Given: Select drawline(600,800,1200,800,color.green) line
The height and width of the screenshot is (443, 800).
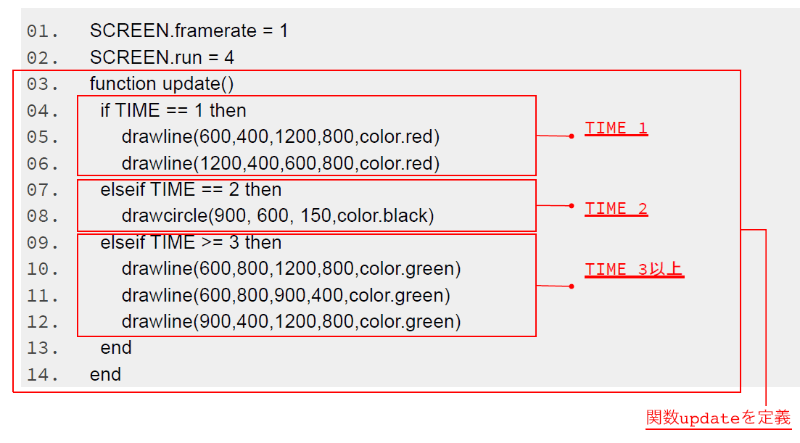Looking at the screenshot, I should click(x=290, y=268).
